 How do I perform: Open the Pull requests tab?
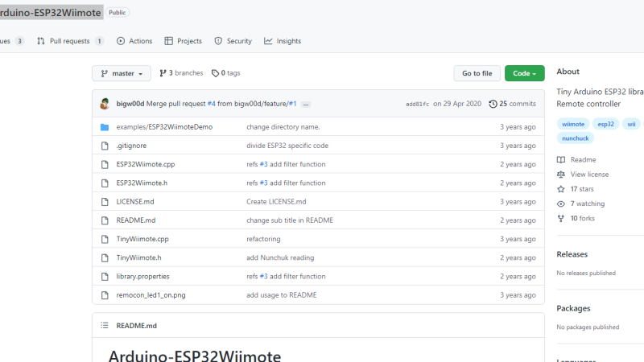click(x=70, y=41)
